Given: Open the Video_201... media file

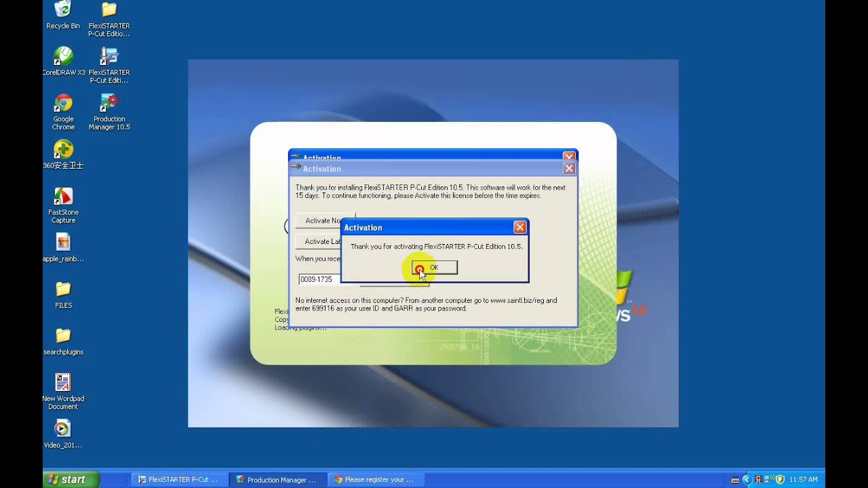Looking at the screenshot, I should (62, 434).
